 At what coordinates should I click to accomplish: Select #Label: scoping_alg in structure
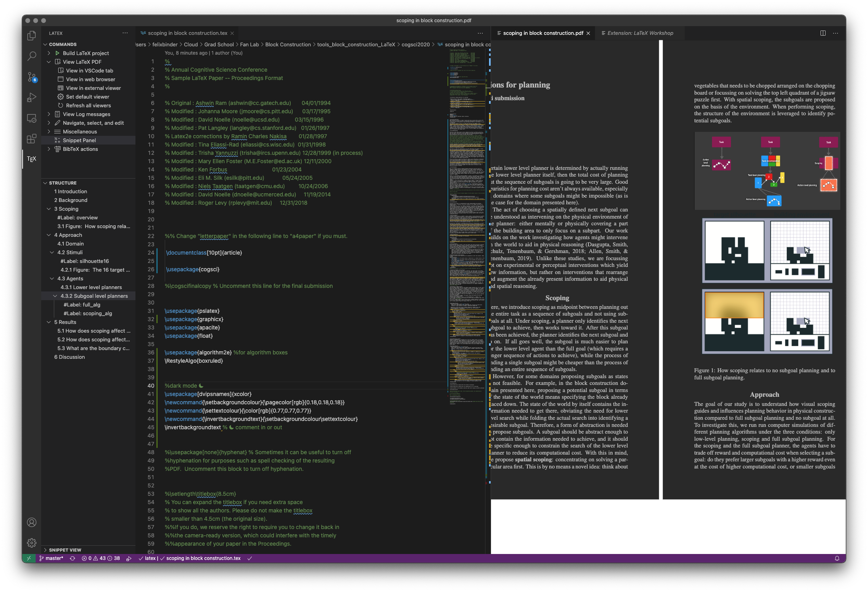coord(88,313)
